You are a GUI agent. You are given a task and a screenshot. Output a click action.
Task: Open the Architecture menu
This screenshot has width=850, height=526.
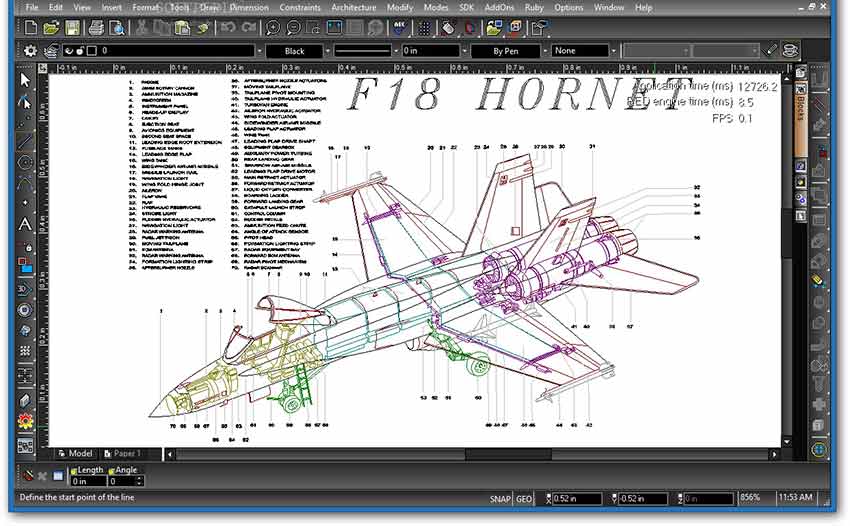[354, 7]
